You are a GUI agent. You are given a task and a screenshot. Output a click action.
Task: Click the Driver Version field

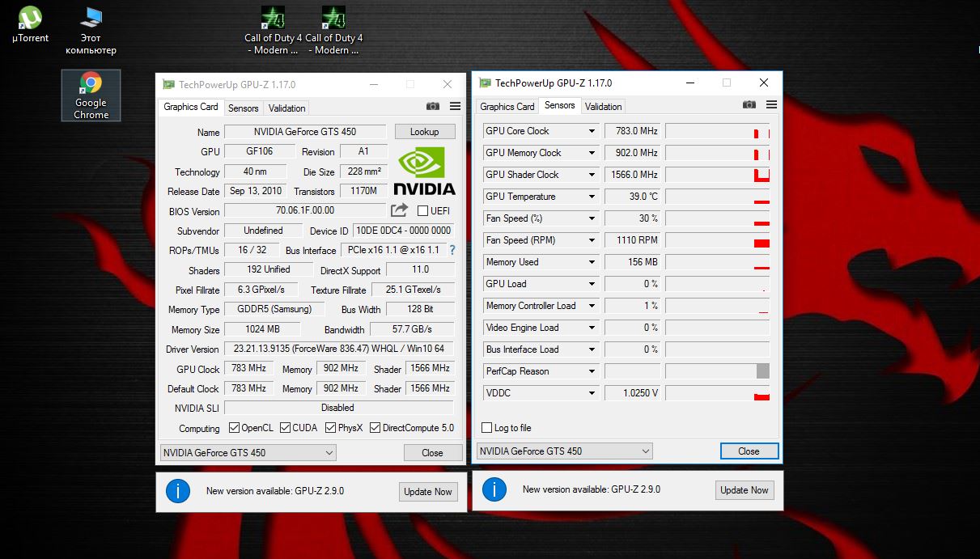[x=339, y=349]
